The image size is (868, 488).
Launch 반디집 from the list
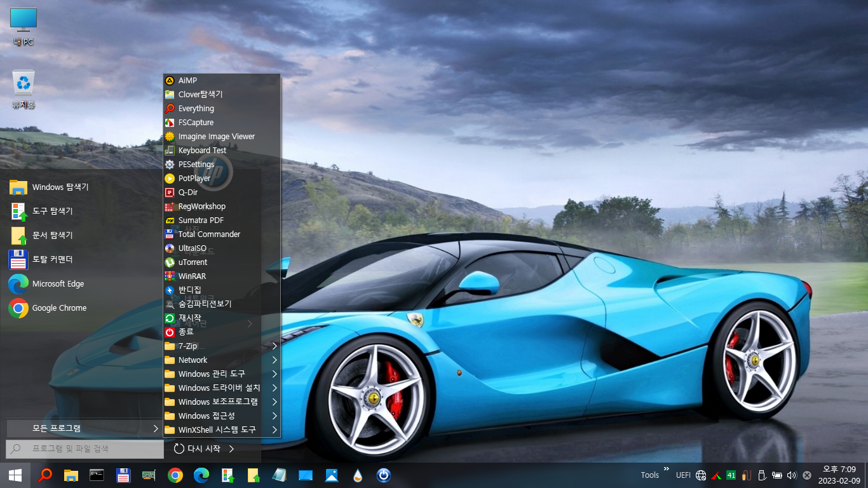click(x=221, y=290)
